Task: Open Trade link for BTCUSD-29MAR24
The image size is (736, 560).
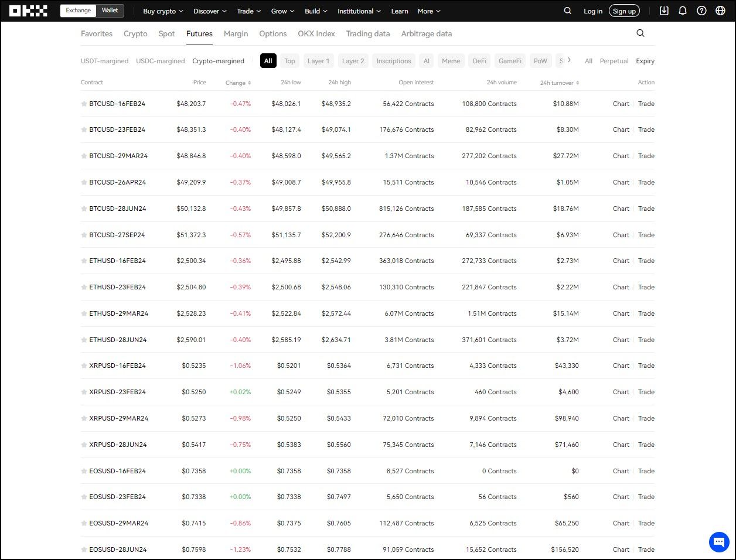Action: [x=646, y=156]
